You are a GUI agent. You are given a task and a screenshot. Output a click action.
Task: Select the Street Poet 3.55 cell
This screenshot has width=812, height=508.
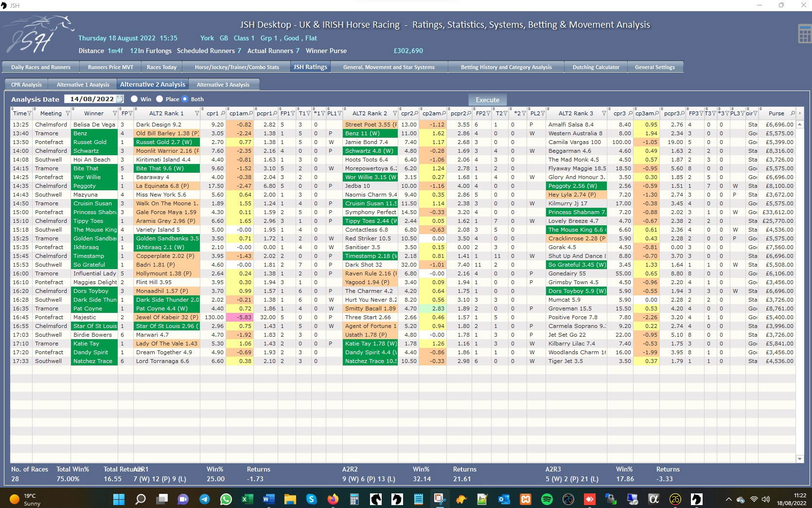click(x=370, y=125)
